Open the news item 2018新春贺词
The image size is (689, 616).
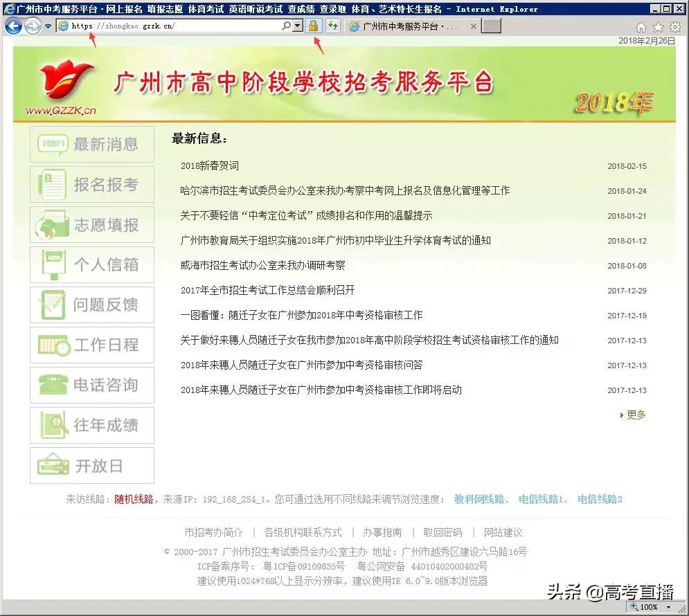click(208, 166)
